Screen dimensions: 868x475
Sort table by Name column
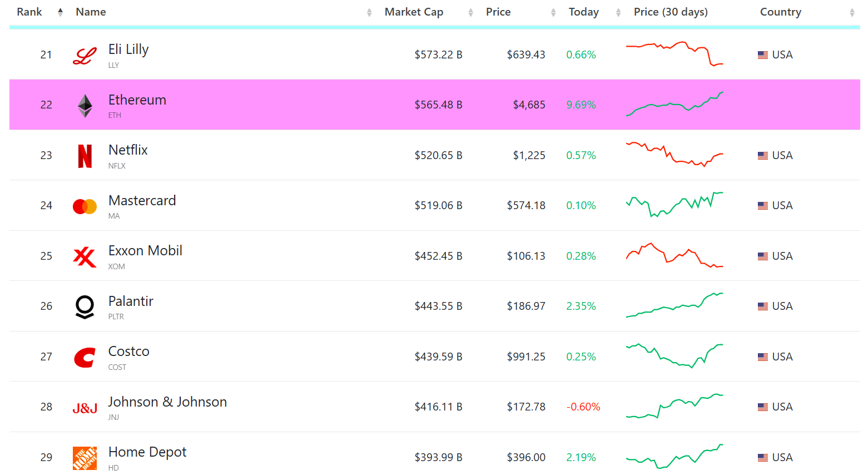(x=91, y=12)
